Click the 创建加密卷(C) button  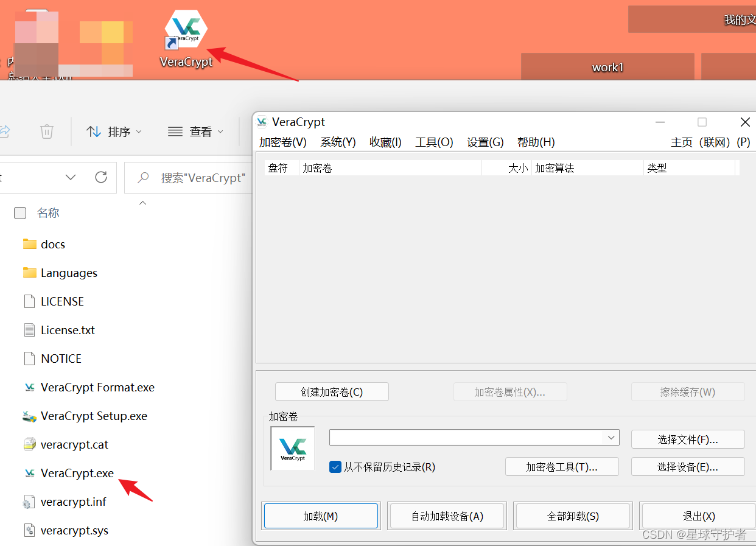[332, 392]
